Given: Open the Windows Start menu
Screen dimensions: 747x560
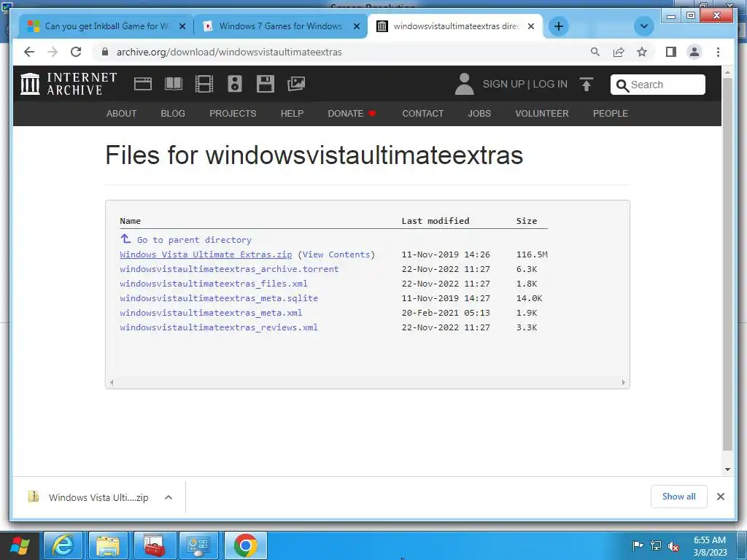Looking at the screenshot, I should [x=20, y=545].
